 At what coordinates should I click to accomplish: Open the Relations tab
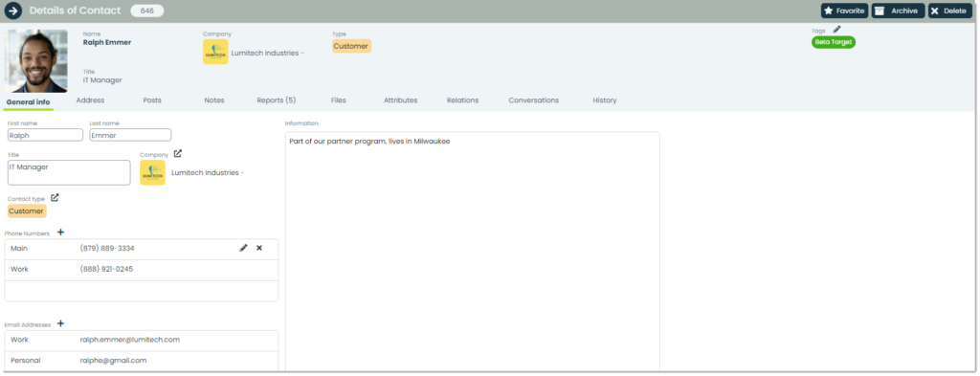tap(462, 100)
